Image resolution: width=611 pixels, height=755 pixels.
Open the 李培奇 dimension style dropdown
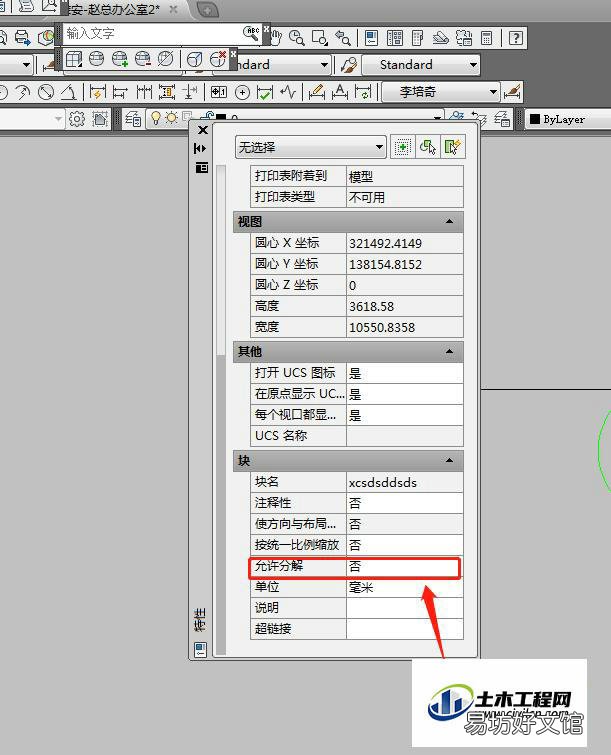coord(440,91)
